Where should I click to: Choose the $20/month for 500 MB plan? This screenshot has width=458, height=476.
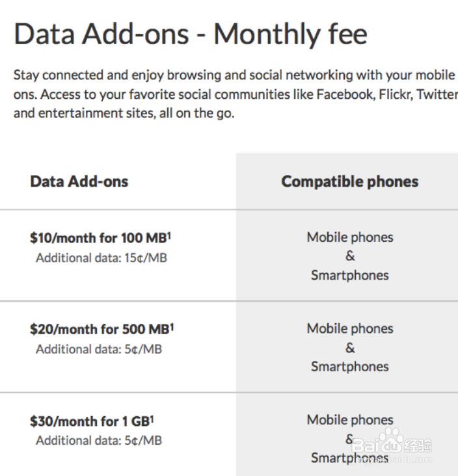pos(99,329)
